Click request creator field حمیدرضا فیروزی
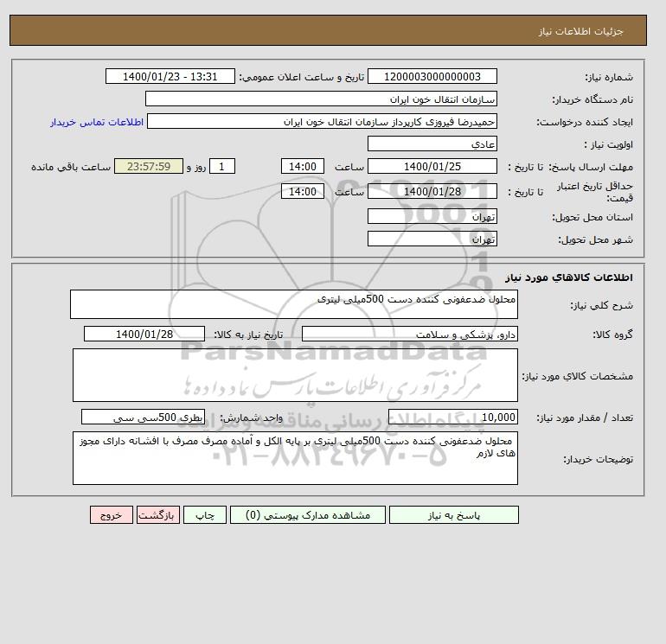This screenshot has width=666, height=644. [322, 121]
